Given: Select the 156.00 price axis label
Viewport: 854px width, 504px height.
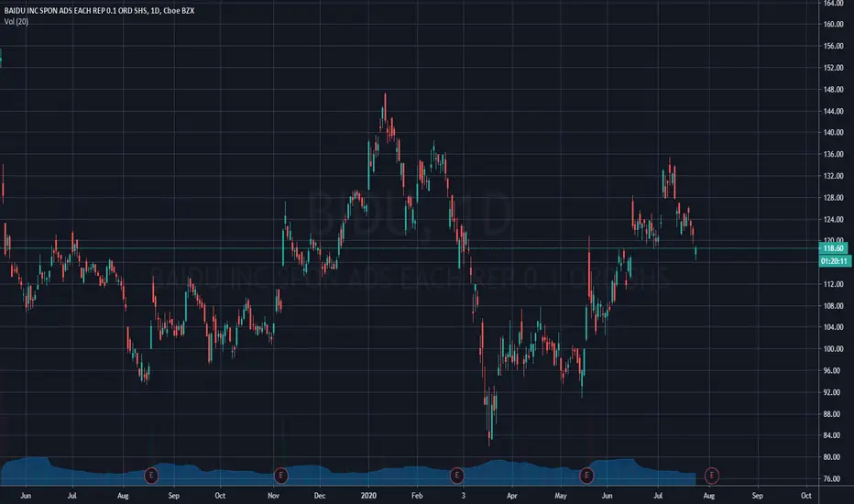Looking at the screenshot, I should tap(833, 47).
